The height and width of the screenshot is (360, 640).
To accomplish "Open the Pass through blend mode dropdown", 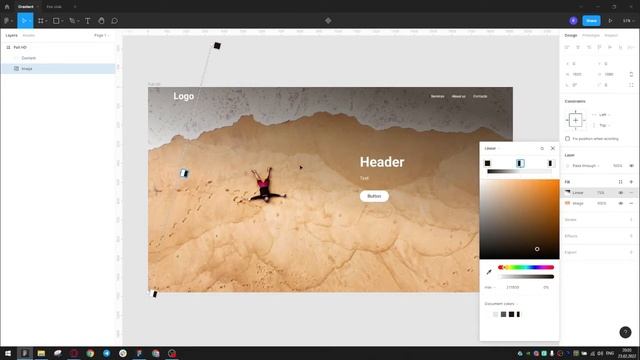I will point(586,166).
